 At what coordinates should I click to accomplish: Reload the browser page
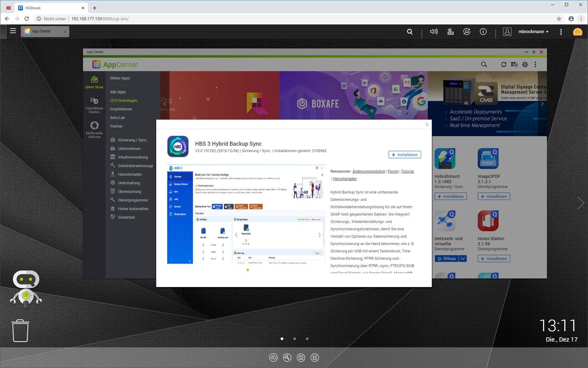click(x=27, y=19)
